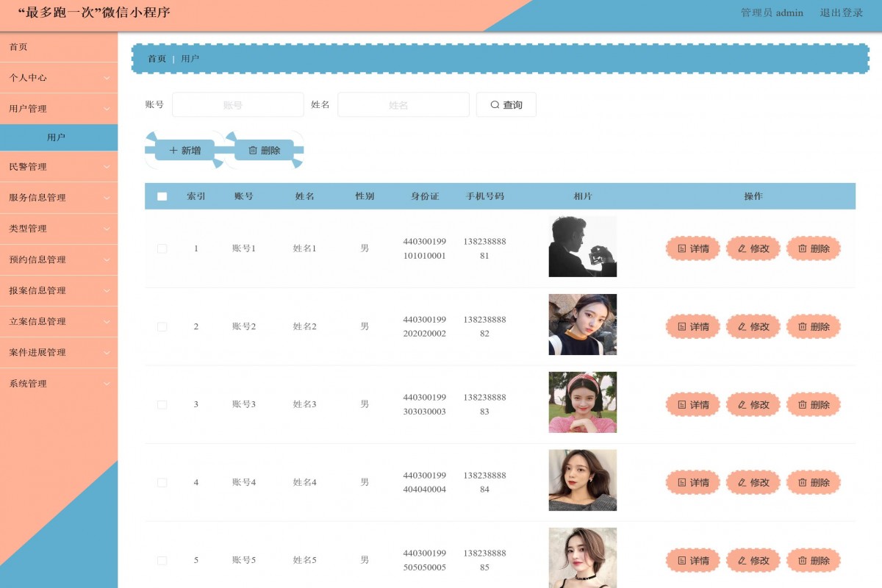Viewport: 882px width, 588px height.
Task: Click the magnifier icon in 查询 button
Action: 495,105
